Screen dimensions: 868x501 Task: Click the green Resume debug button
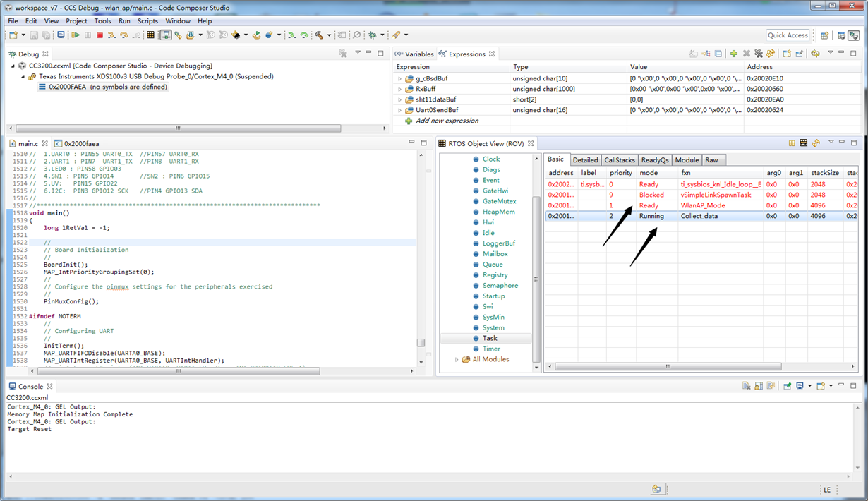(76, 35)
